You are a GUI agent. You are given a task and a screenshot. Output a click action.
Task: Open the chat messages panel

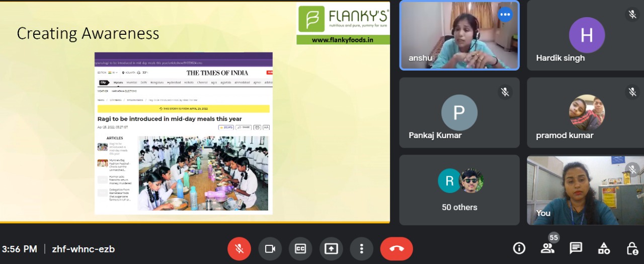pyautogui.click(x=576, y=248)
